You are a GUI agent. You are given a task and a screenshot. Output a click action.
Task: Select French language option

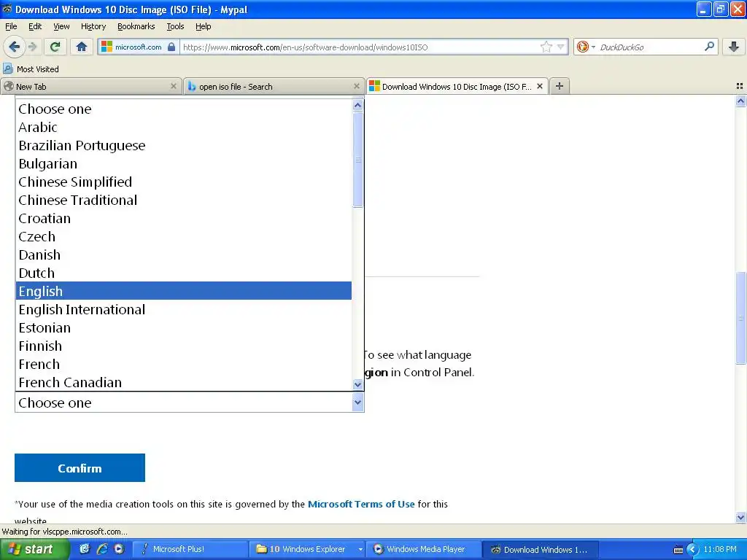184,364
